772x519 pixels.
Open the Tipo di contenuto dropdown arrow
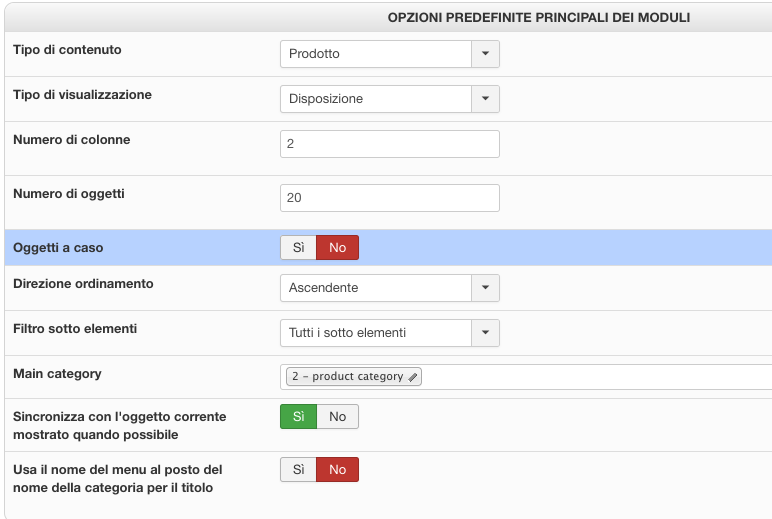pyautogui.click(x=485, y=54)
